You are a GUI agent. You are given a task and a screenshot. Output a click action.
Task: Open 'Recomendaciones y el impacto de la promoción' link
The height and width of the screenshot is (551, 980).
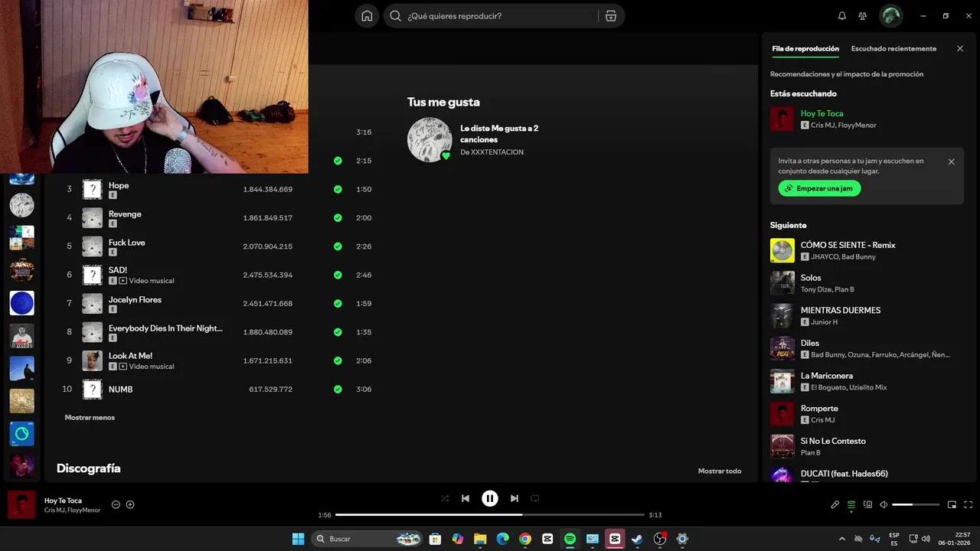pos(847,74)
